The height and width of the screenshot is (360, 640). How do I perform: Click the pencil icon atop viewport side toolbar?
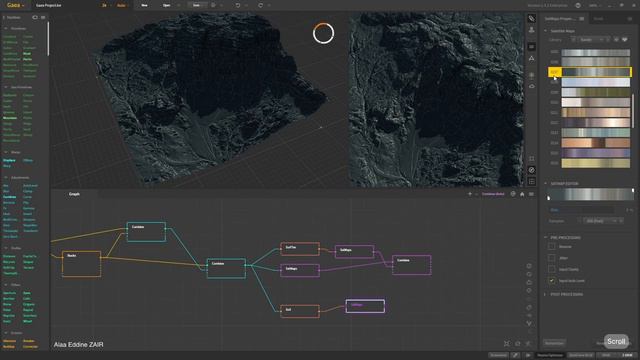coord(531,18)
